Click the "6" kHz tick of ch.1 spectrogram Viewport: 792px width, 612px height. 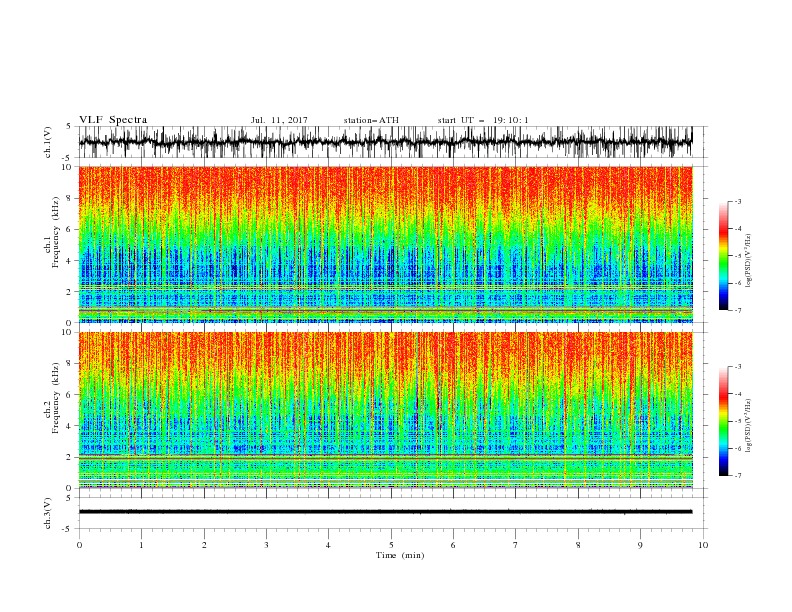70,229
